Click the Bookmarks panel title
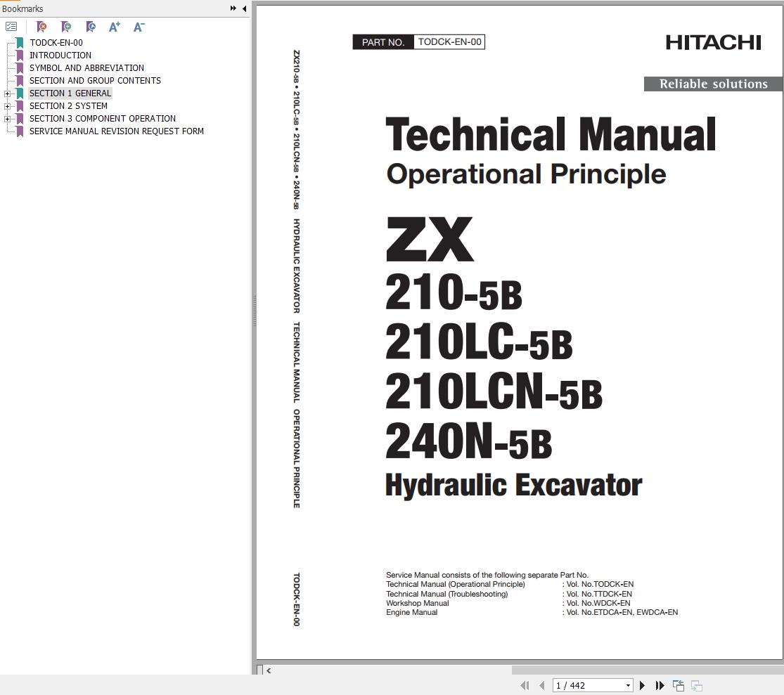This screenshot has width=784, height=695. tap(23, 8)
